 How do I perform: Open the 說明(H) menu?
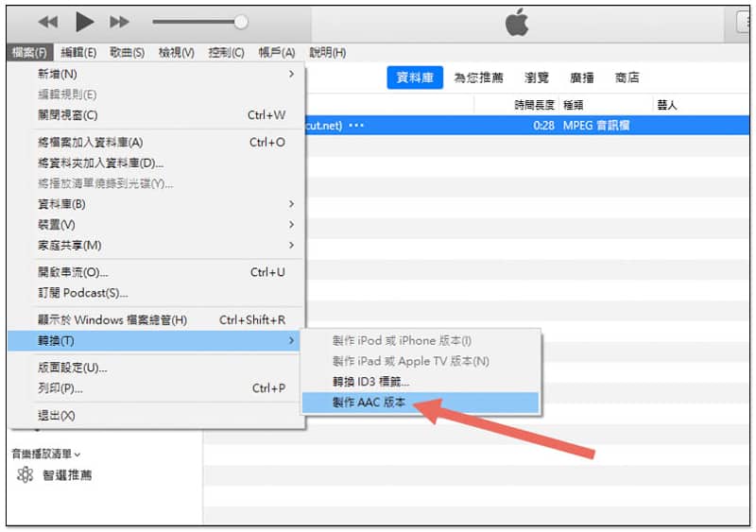[327, 53]
